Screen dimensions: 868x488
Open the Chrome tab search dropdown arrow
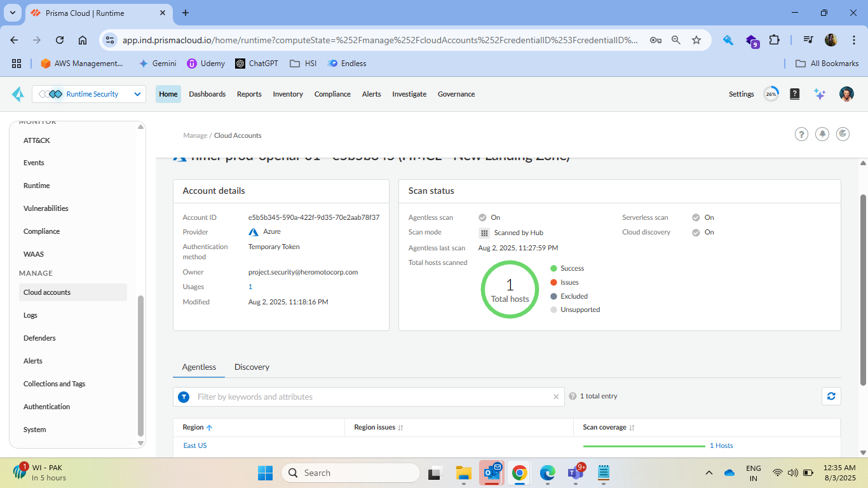(13, 13)
